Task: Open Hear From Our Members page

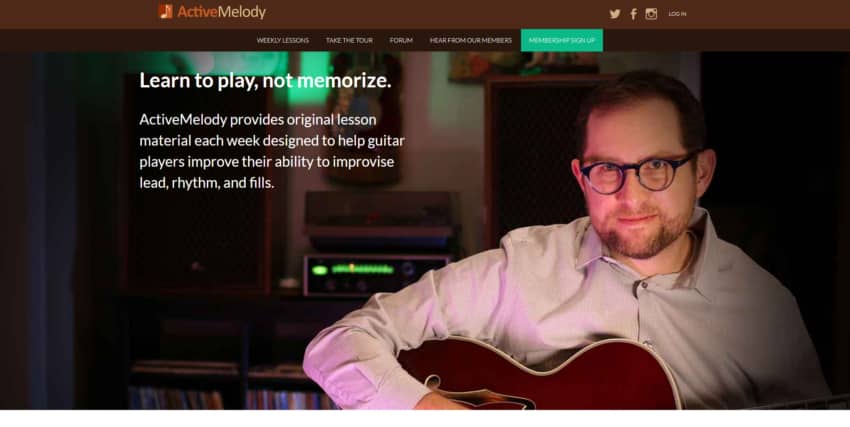Action: (x=471, y=41)
